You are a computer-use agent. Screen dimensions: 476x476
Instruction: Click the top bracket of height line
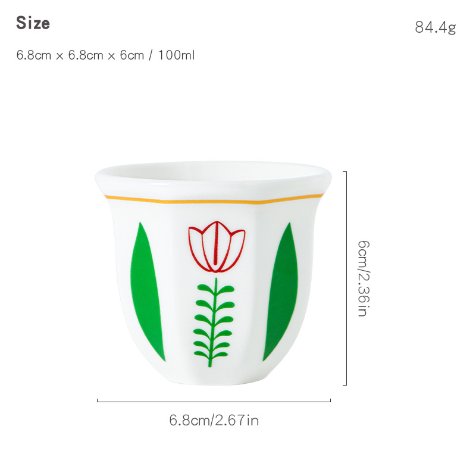(x=345, y=172)
